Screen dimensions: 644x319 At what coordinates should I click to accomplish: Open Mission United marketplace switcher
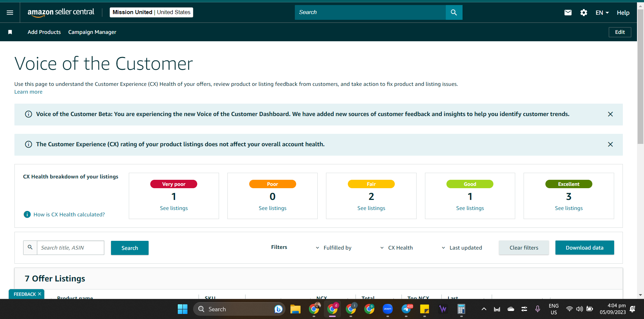[x=151, y=12]
